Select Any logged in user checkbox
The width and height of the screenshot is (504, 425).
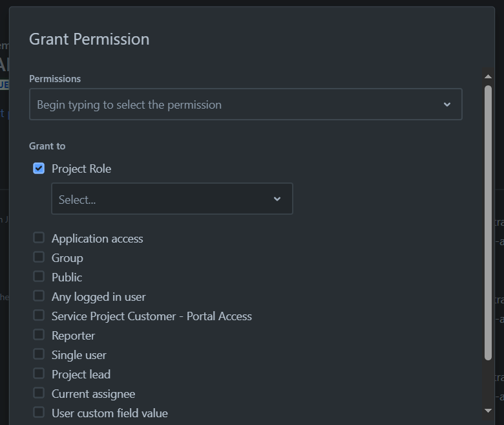(x=39, y=296)
